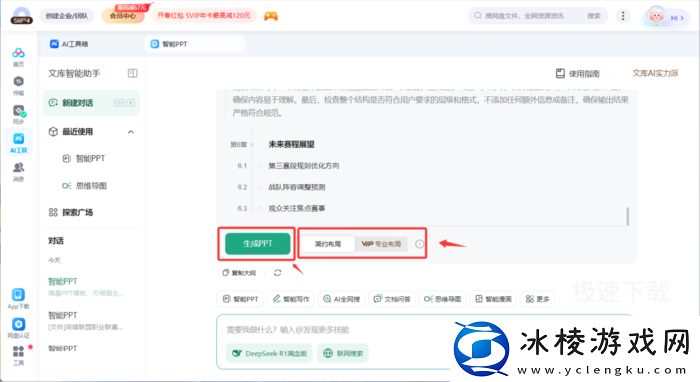The height and width of the screenshot is (382, 700).
Task: Collapse the 文库智能助手 side panel icon
Action: [133, 73]
